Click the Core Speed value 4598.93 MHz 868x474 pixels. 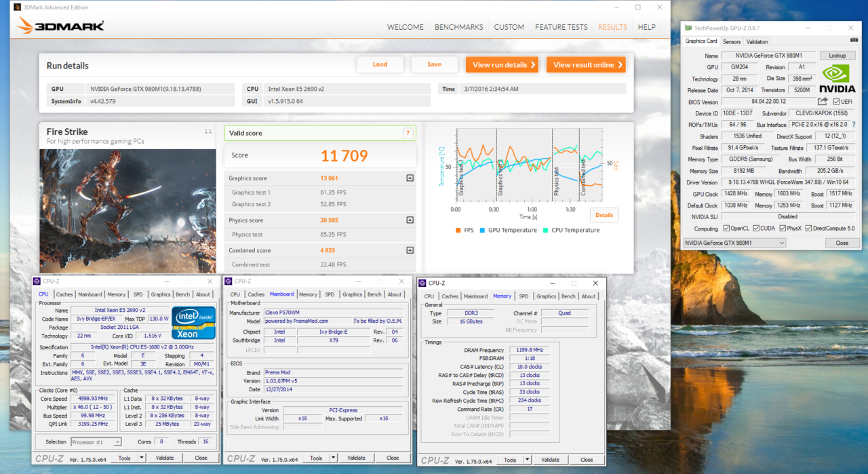tap(94, 398)
